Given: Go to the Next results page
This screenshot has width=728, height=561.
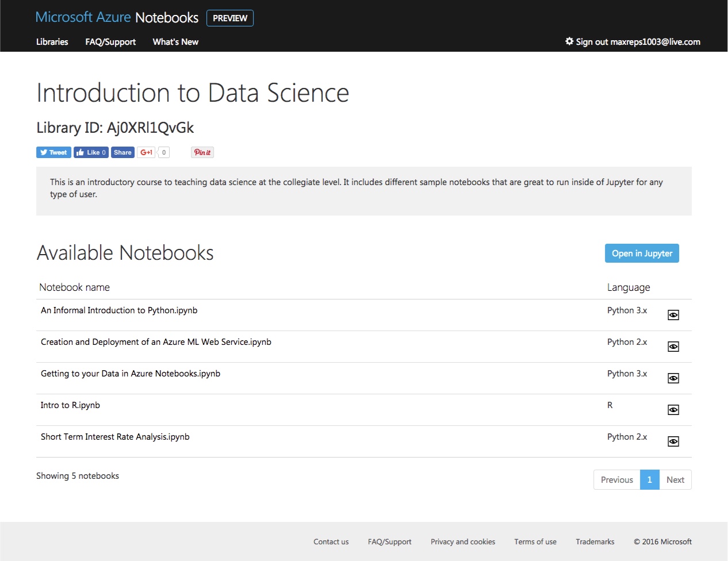Looking at the screenshot, I should (675, 480).
